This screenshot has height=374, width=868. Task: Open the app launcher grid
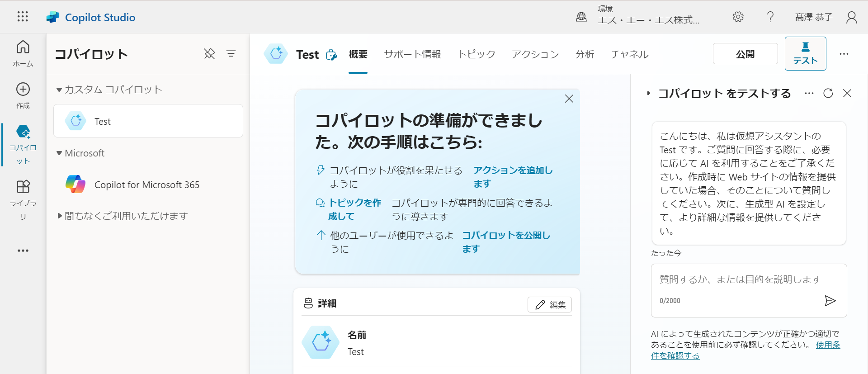pyautogui.click(x=23, y=17)
